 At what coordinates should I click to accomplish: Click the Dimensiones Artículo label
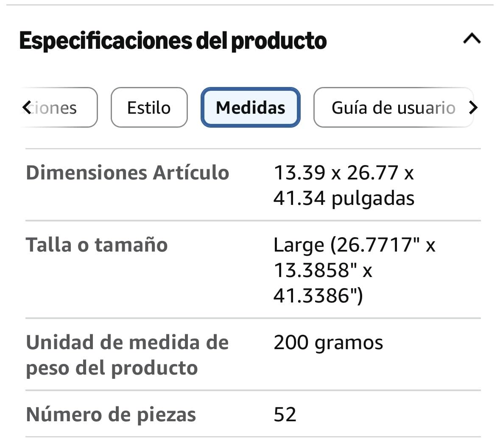[128, 173]
